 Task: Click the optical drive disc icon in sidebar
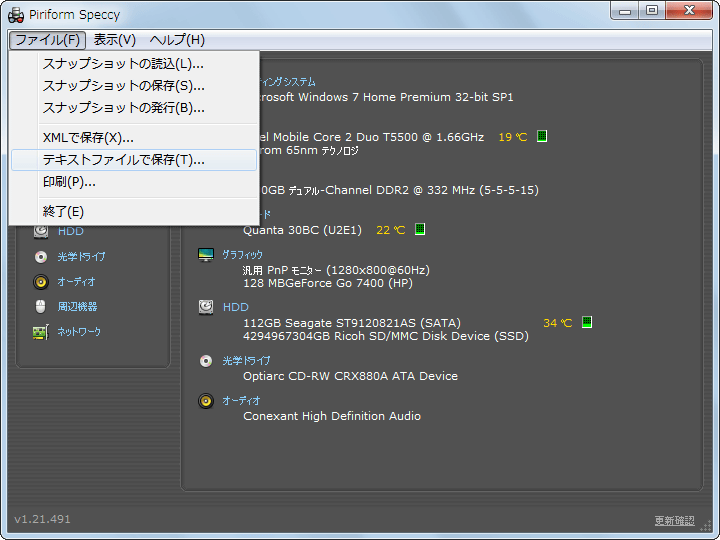(41, 257)
